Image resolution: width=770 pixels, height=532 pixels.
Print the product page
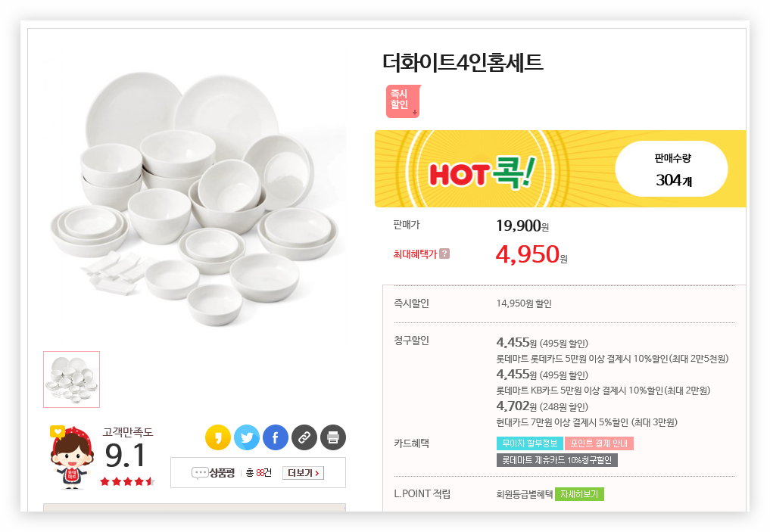tap(333, 437)
